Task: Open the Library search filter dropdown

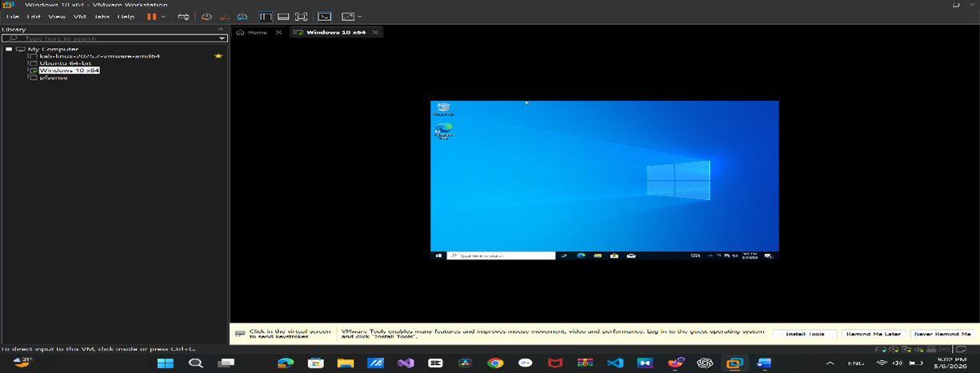Action: pos(222,38)
